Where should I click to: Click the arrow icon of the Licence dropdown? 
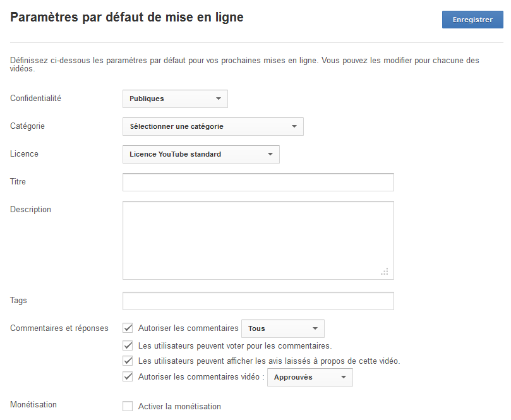[x=270, y=154]
